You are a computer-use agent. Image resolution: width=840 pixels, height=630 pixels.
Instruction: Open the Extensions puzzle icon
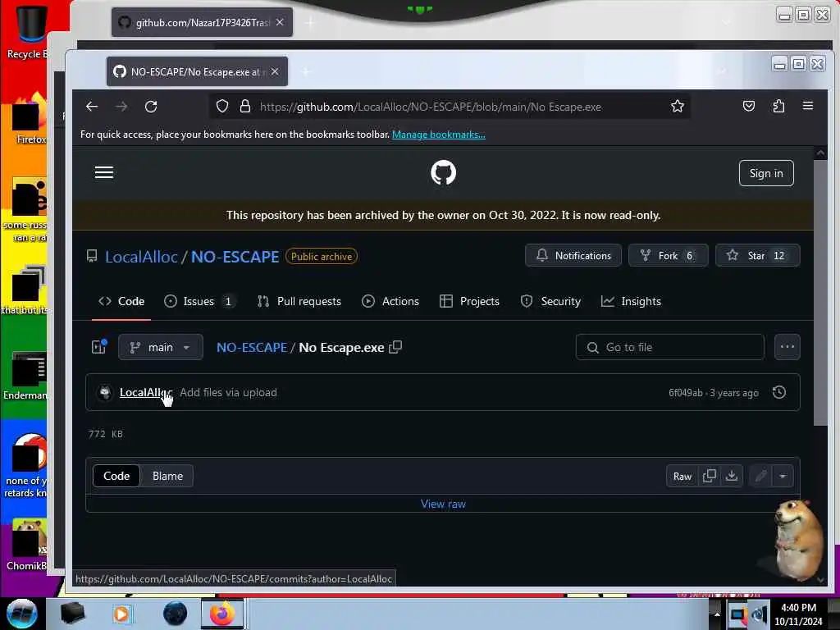click(778, 106)
